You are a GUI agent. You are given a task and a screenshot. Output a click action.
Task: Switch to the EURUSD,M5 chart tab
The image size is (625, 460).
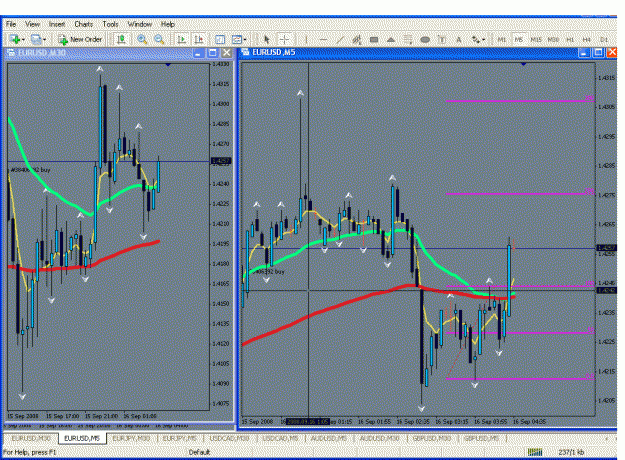[x=82, y=438]
